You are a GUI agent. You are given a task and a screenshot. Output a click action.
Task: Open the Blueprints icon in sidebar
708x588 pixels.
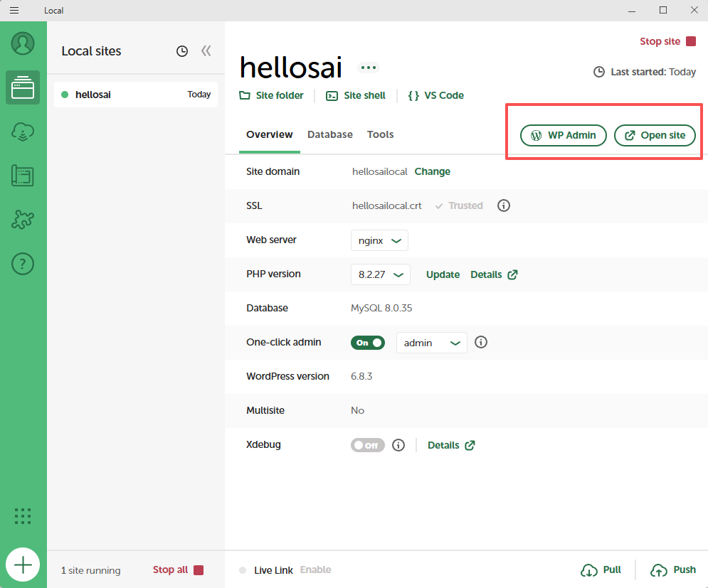(x=23, y=176)
